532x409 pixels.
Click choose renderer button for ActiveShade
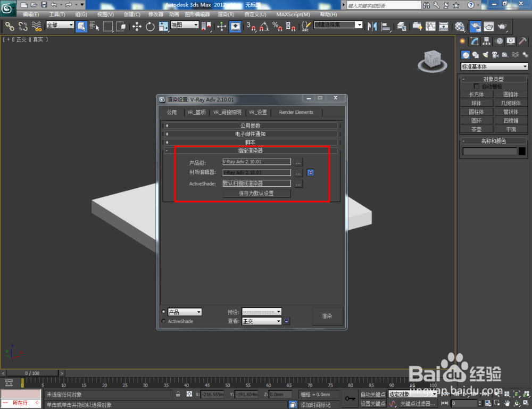coord(298,184)
